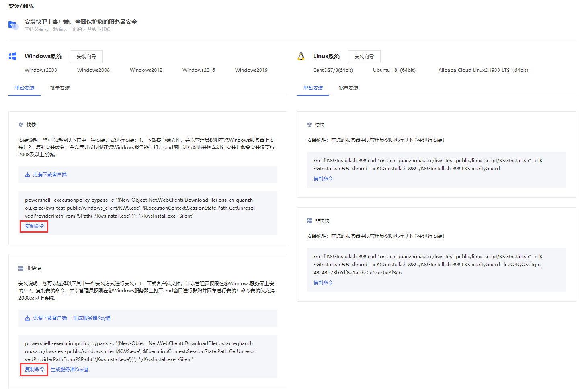Viewport: 580px width, 392px height.
Task: Click download icon in Windows 快快 section
Action: coord(27,175)
